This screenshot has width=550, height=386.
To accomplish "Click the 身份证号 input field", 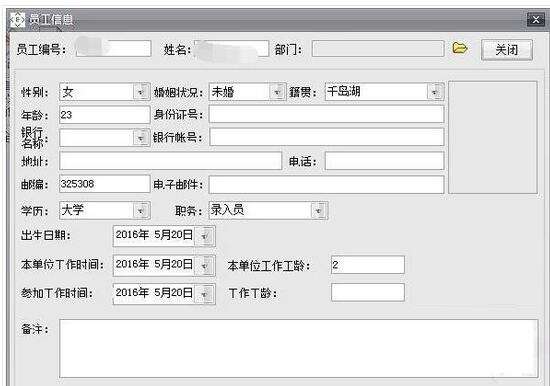I will (x=327, y=114).
